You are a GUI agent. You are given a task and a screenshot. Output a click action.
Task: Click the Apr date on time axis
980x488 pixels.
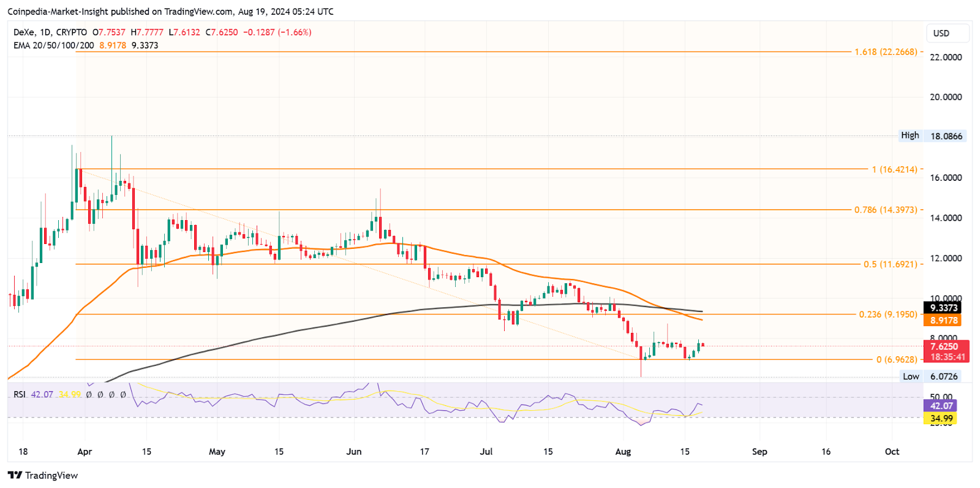(x=85, y=452)
